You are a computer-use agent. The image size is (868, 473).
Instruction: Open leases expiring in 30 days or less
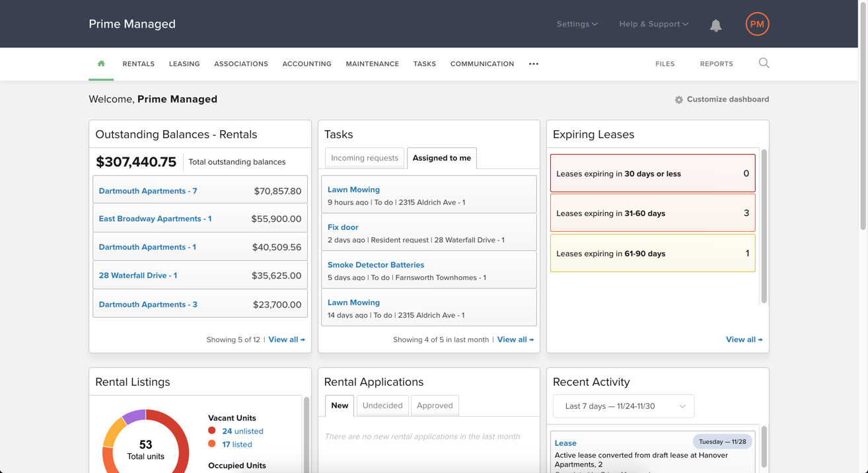[x=653, y=174]
